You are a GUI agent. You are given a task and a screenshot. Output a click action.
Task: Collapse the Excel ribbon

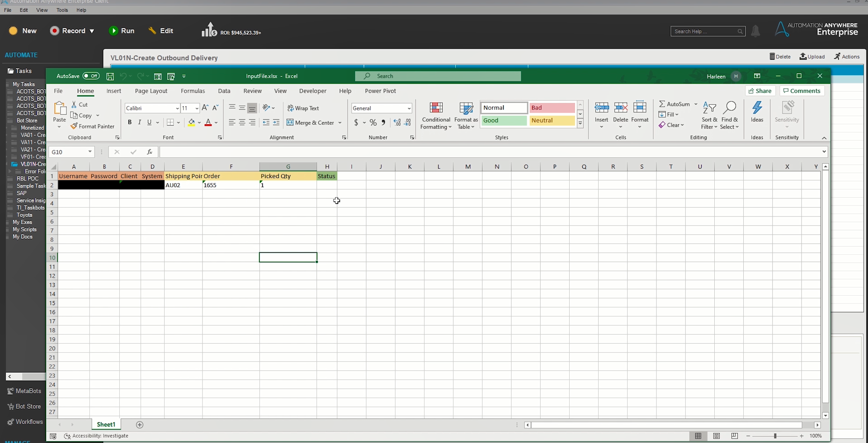point(824,138)
